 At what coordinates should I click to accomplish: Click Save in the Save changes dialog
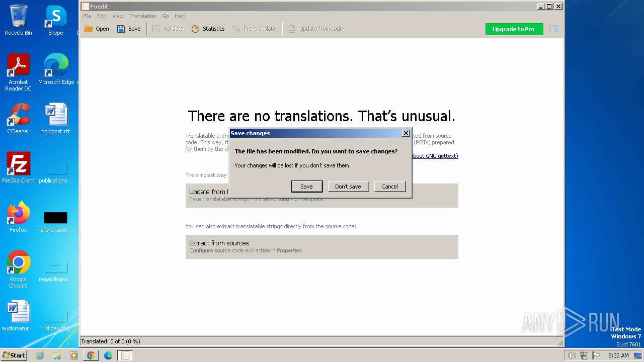306,187
